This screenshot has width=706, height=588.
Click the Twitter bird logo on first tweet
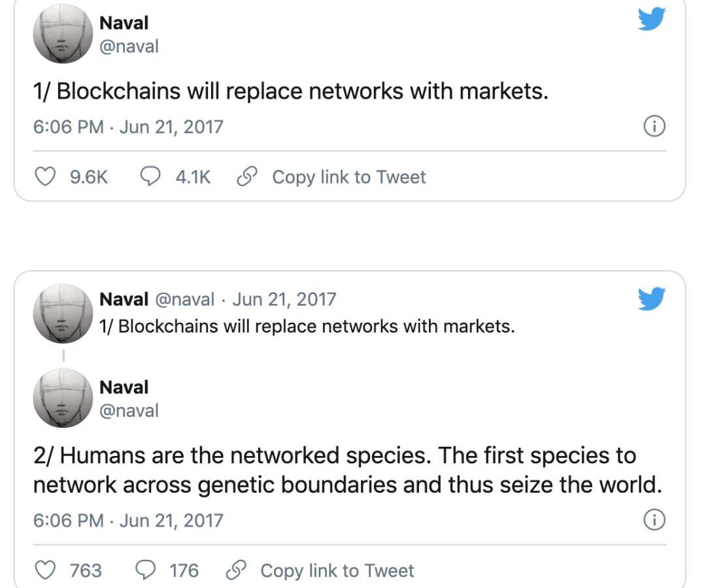tap(651, 20)
